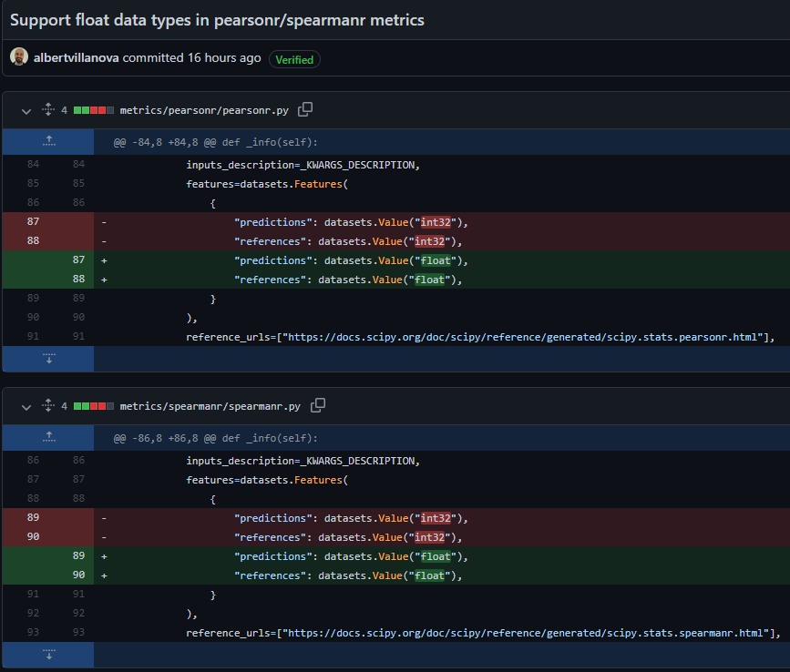Image resolution: width=790 pixels, height=672 pixels.
Task: Click highlighted 'float' on added spearmanr.py line 90
Action: [430, 575]
